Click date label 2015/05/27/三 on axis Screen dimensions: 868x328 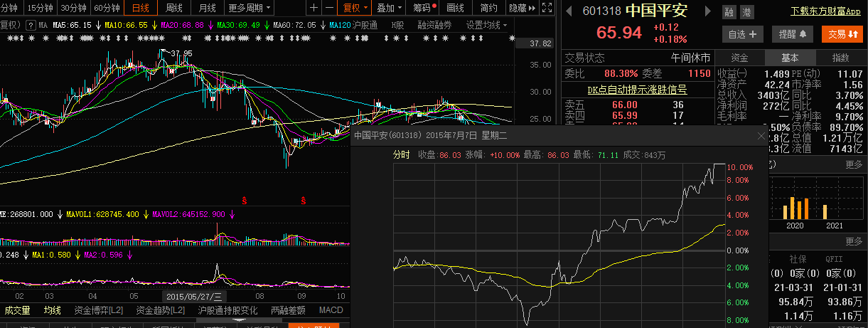click(x=195, y=296)
